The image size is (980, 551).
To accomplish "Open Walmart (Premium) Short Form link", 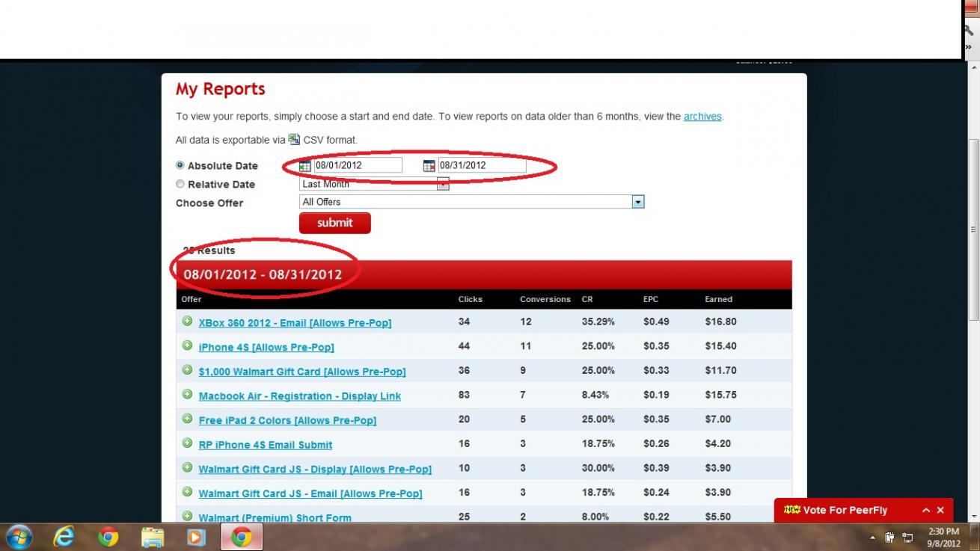I will (275, 517).
